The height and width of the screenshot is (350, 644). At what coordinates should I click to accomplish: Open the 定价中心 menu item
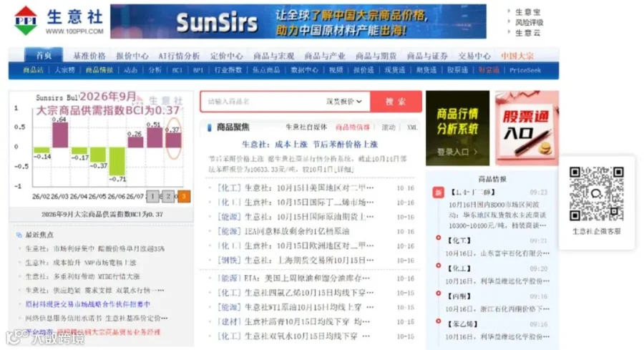[x=226, y=56]
